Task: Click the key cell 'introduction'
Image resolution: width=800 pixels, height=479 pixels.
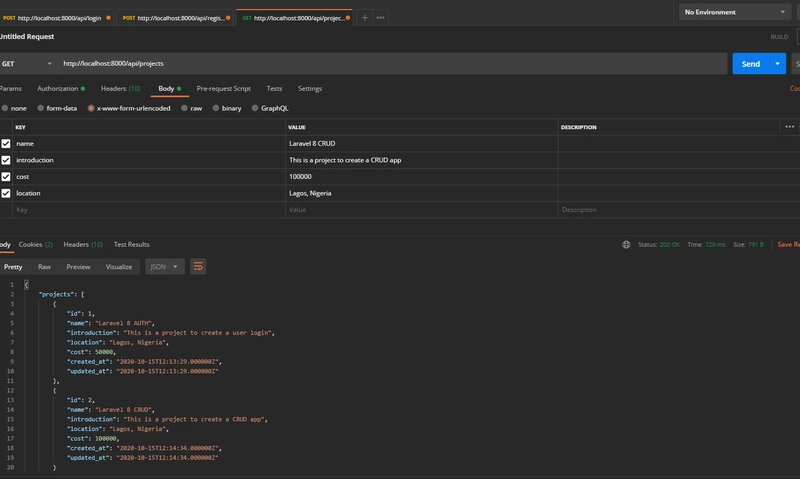Action: click(149, 160)
